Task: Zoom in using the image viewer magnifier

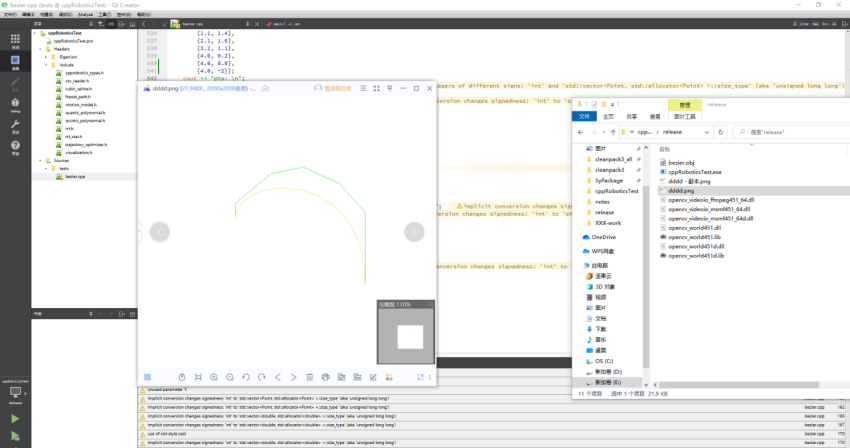Action: click(214, 377)
